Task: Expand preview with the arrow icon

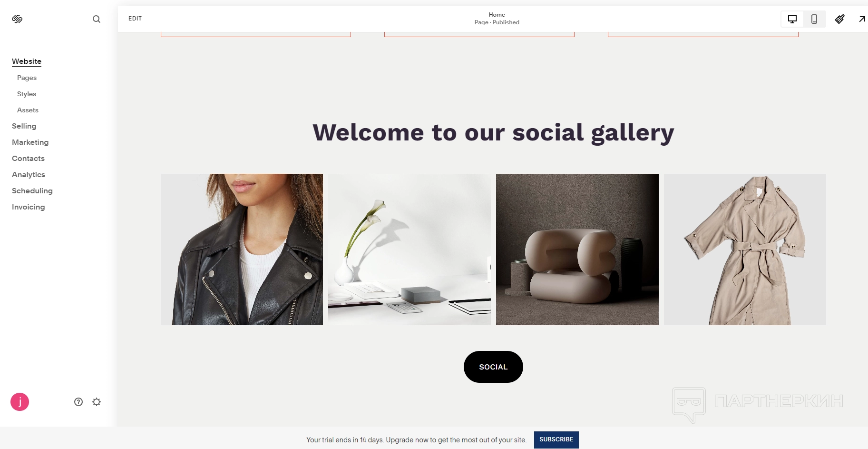Action: pos(862,19)
